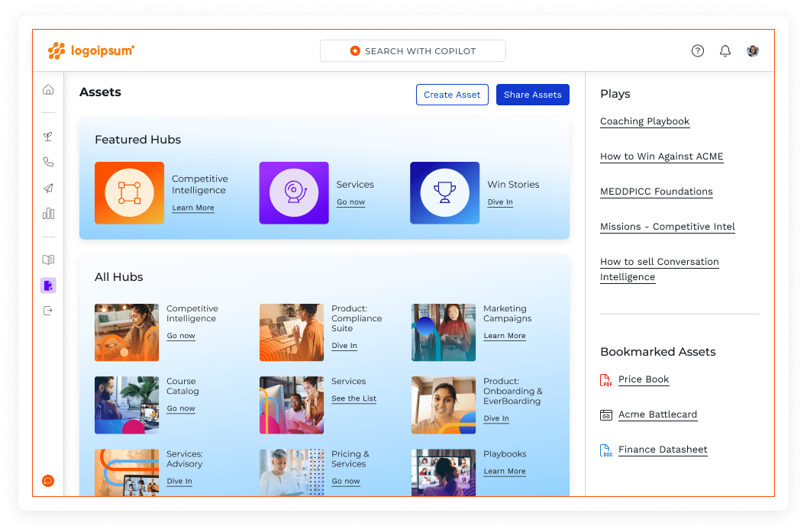Open help via the question mark icon
Screen dimensions: 807x532
click(697, 50)
